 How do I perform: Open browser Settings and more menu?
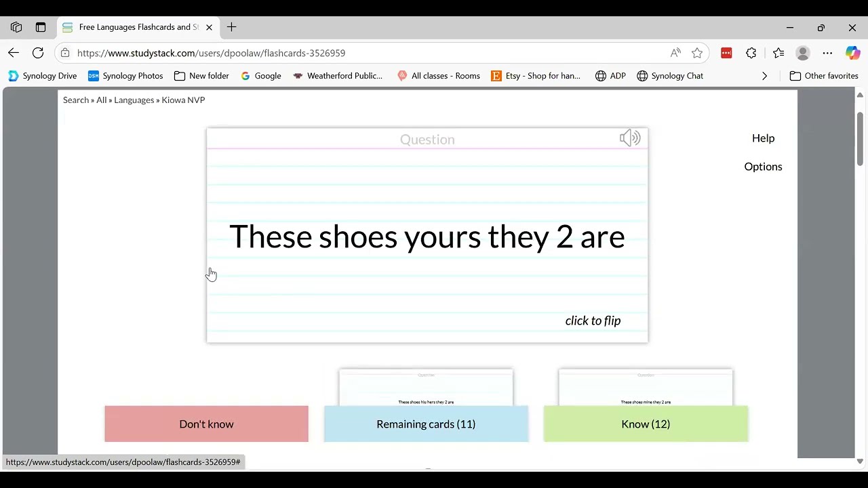(827, 53)
